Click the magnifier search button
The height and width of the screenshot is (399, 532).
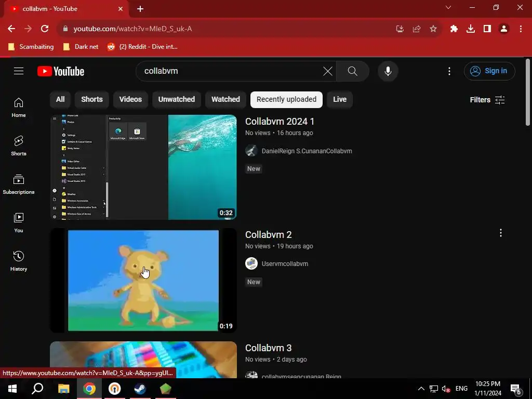point(353,71)
